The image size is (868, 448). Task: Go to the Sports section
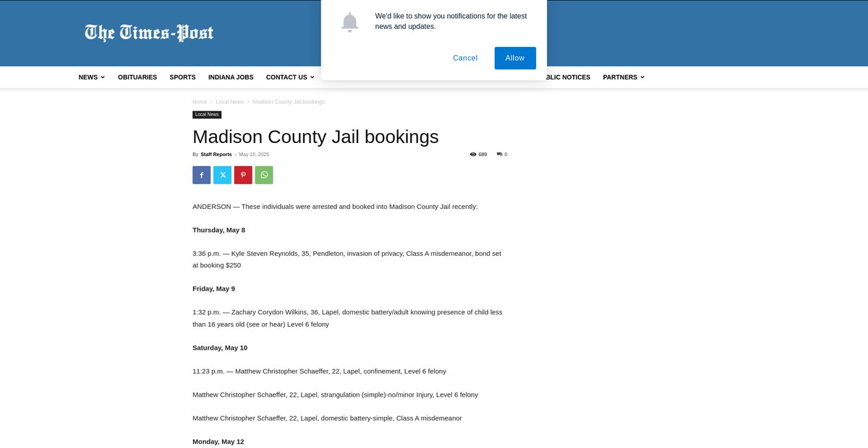tap(182, 77)
